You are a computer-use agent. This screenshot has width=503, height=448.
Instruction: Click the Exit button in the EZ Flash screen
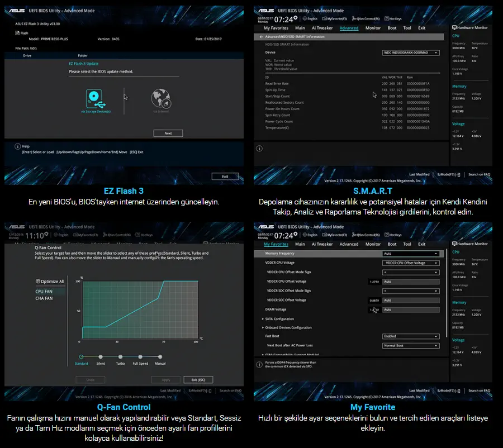coord(225,177)
